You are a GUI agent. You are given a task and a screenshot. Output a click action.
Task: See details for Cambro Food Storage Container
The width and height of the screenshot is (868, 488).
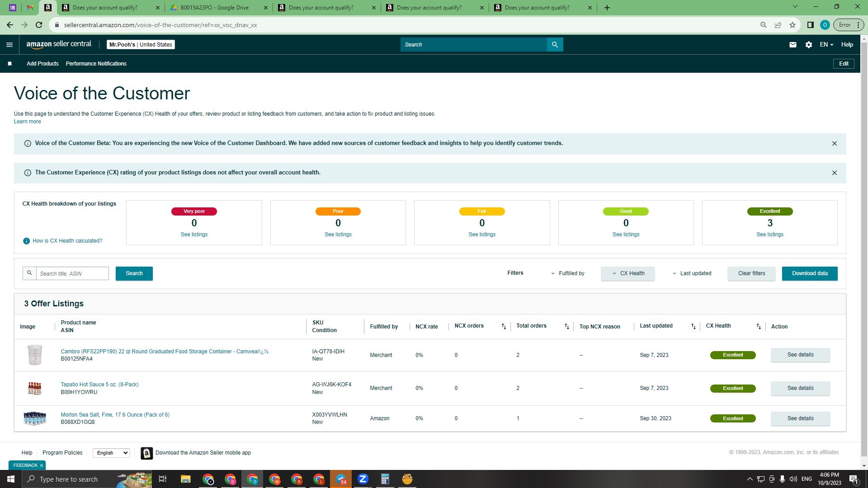[800, 355]
